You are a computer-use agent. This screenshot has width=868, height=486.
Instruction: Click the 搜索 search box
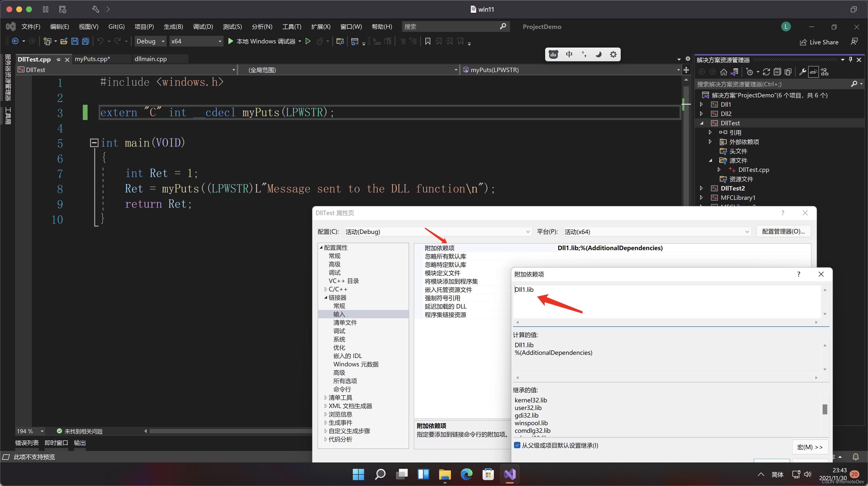click(x=455, y=27)
